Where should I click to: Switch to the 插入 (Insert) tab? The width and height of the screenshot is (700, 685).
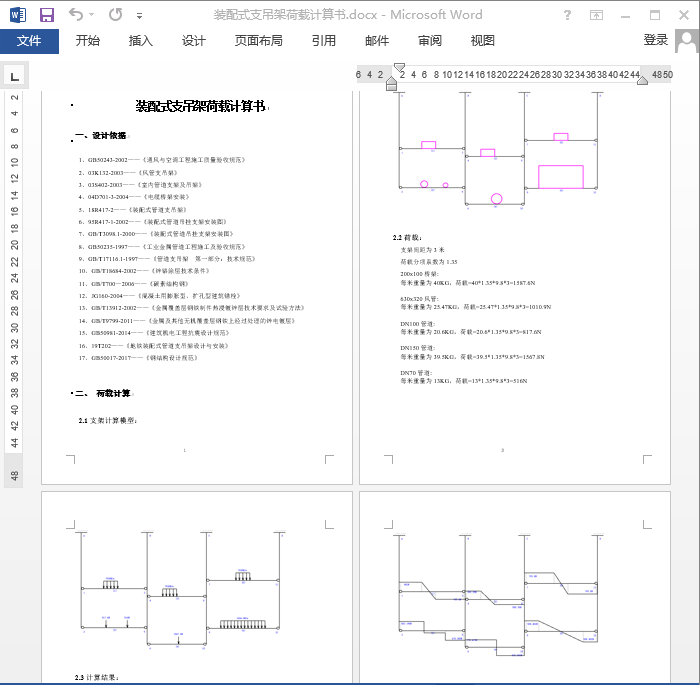pos(141,41)
